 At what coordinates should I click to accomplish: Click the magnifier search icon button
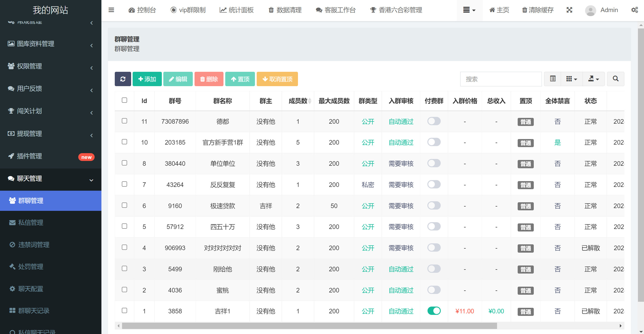(x=616, y=79)
